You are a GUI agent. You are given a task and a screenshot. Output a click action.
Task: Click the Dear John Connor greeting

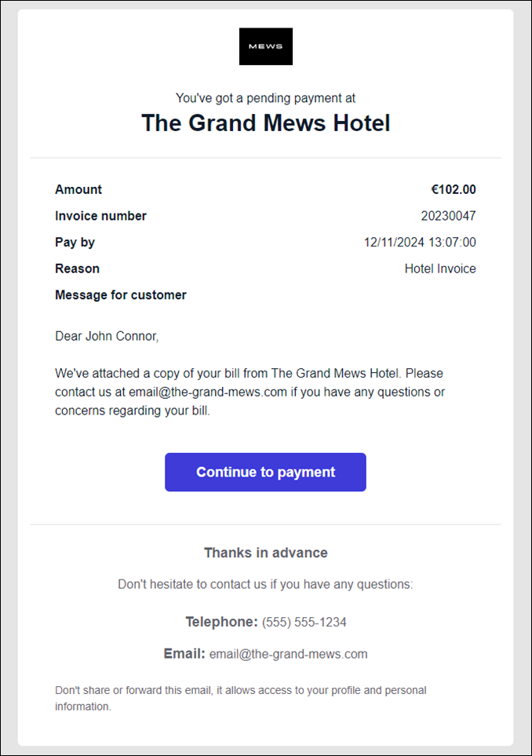click(107, 336)
